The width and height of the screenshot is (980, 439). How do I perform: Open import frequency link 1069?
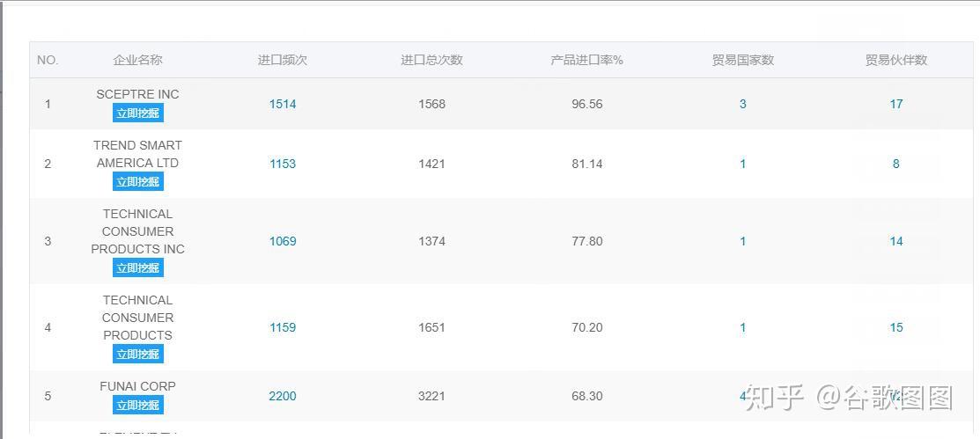pos(283,241)
